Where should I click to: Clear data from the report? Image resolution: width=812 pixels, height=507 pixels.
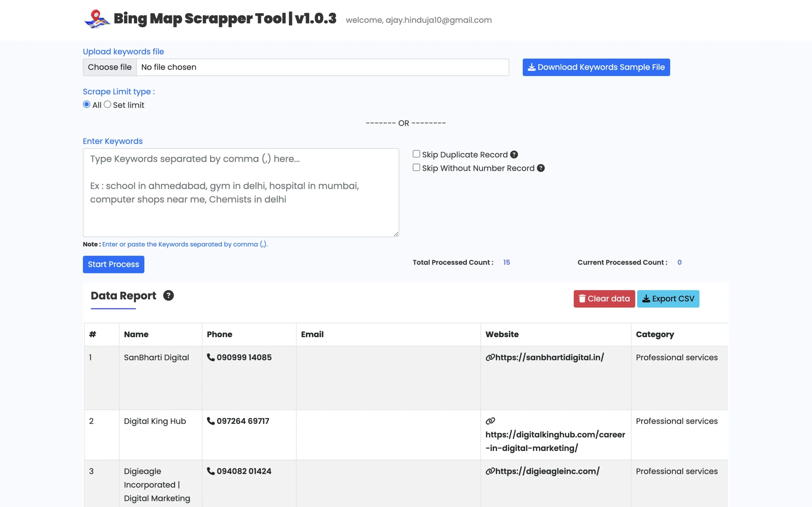coord(604,299)
